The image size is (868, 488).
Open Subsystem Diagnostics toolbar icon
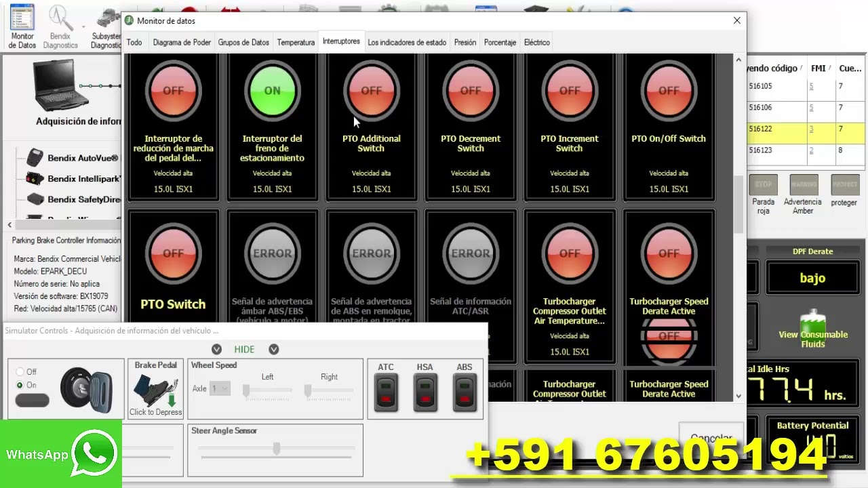pyautogui.click(x=106, y=26)
